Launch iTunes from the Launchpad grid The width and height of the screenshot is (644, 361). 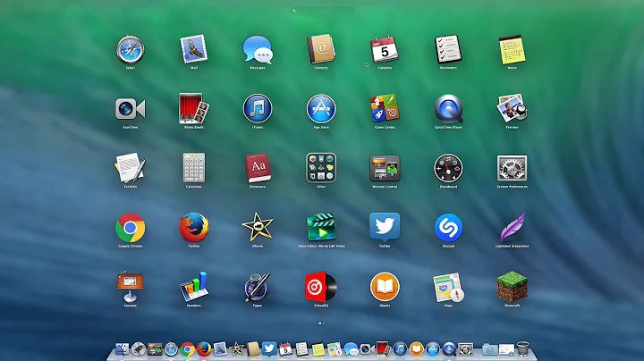coord(258,109)
